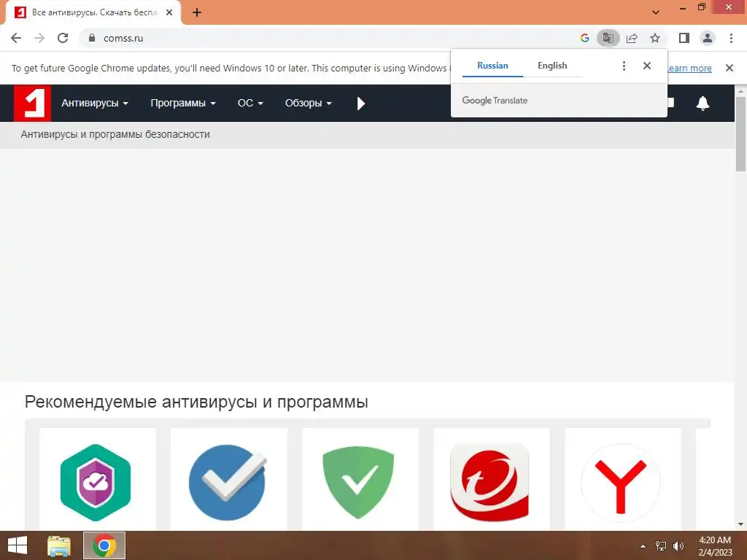Click the page vertical scrollbar thumb
This screenshot has width=747, height=560.
(x=740, y=134)
